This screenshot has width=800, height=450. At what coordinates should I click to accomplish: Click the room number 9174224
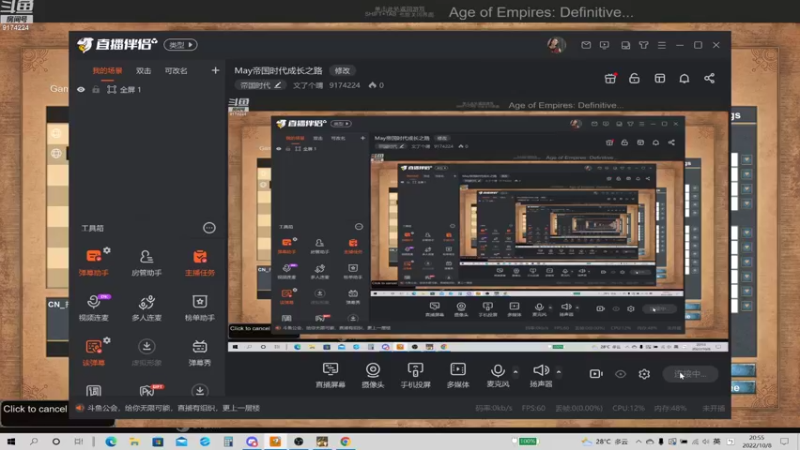click(x=344, y=85)
